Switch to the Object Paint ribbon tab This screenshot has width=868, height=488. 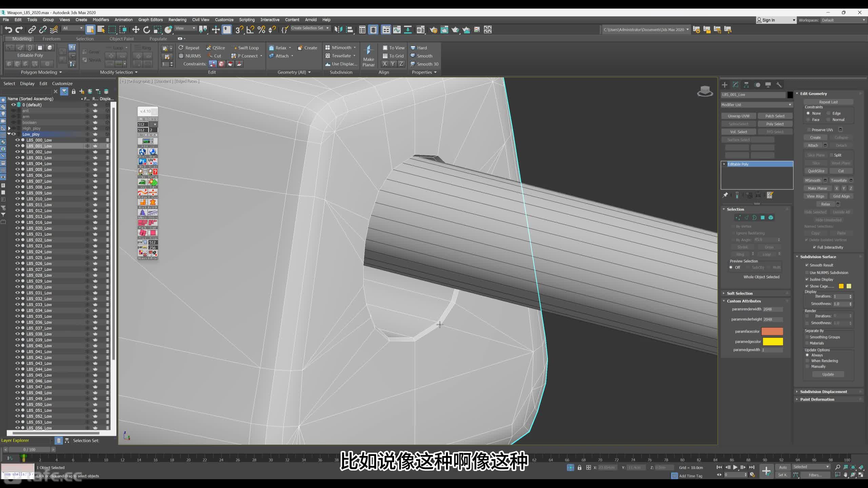(x=122, y=39)
